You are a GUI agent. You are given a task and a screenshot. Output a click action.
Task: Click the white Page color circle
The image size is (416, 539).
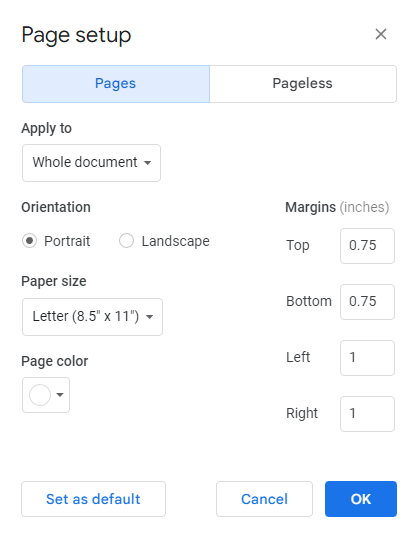coord(40,395)
